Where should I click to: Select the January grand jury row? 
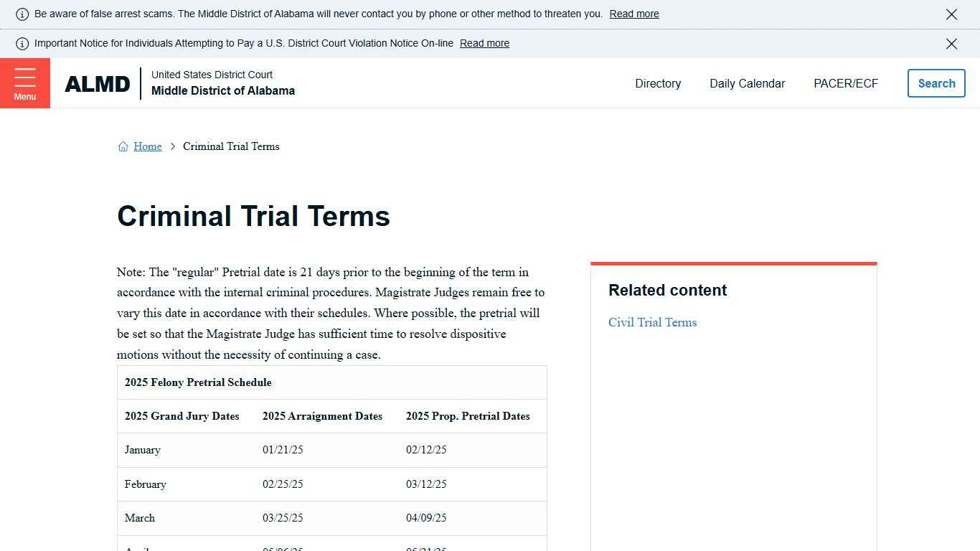[142, 450]
